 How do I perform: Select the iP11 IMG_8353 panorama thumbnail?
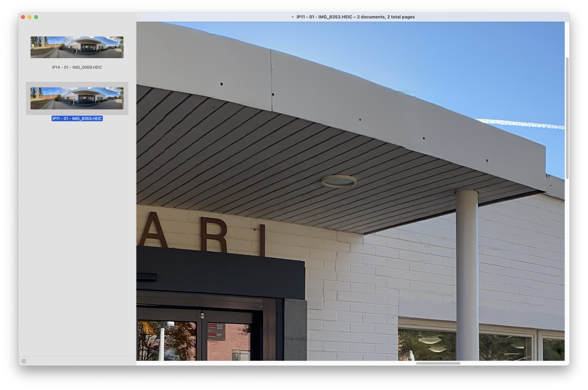pyautogui.click(x=77, y=98)
